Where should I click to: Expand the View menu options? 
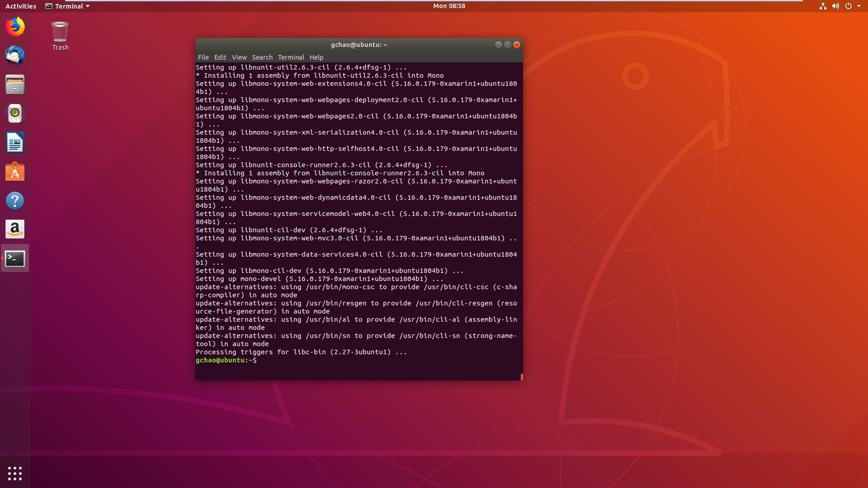pos(238,56)
